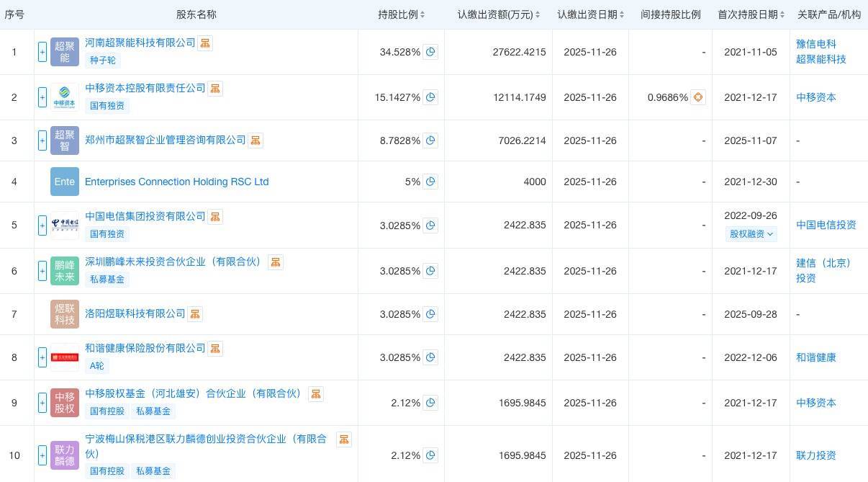The image size is (868, 482).
Task: Click pie chart icon beside 15.1427% share
Action: pyautogui.click(x=430, y=97)
